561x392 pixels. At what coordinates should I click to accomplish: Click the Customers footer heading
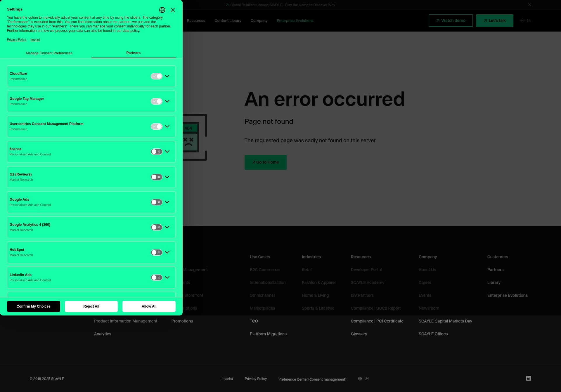pos(498,257)
